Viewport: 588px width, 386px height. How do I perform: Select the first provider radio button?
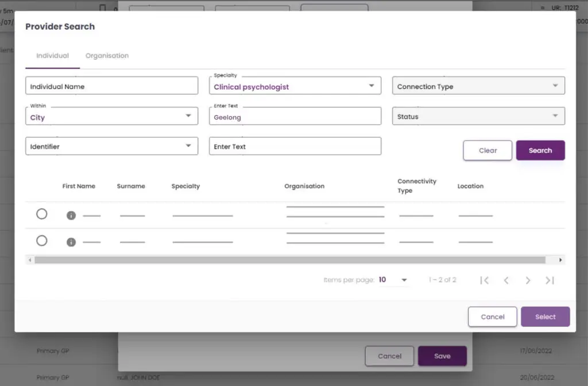(x=42, y=214)
